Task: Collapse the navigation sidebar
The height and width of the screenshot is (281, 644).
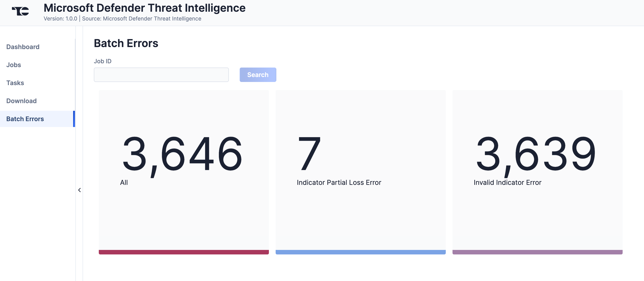Action: [x=79, y=190]
